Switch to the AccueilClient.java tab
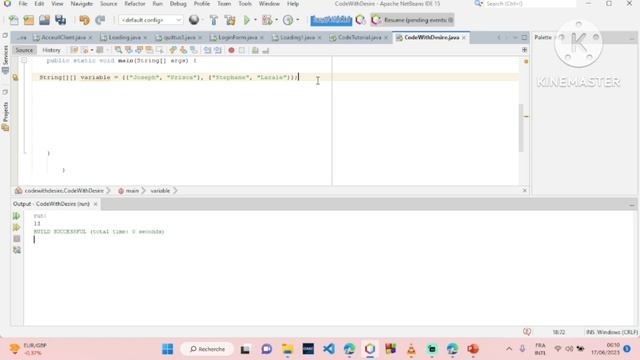This screenshot has width=640, height=360. pos(63,38)
